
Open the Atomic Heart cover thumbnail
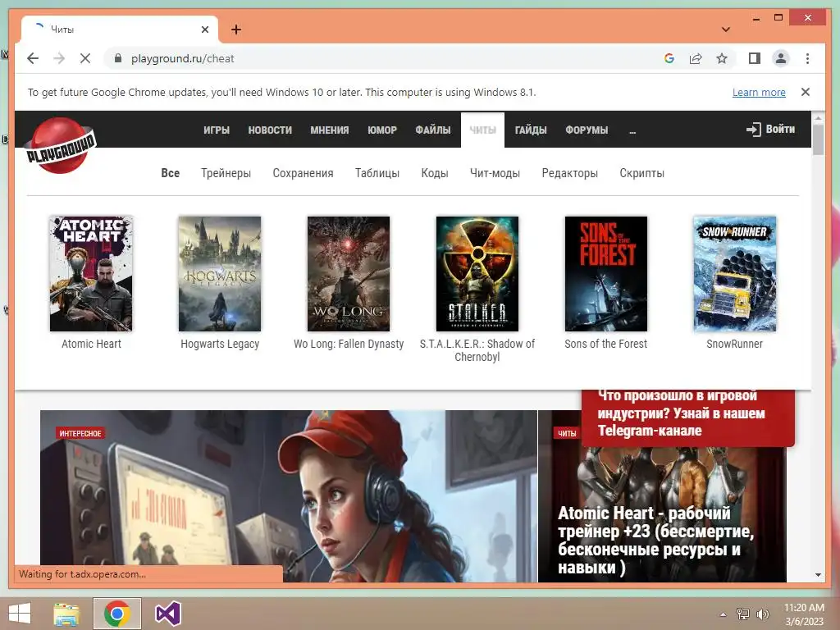91,274
